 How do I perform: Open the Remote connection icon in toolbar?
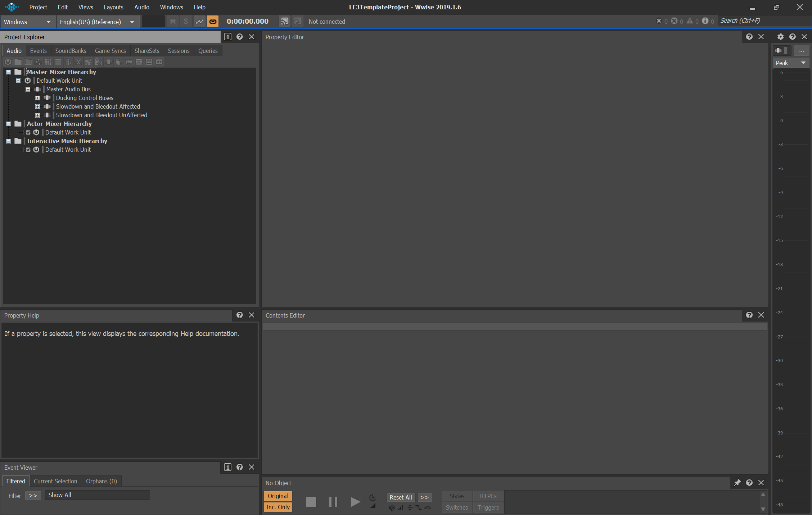pos(285,22)
